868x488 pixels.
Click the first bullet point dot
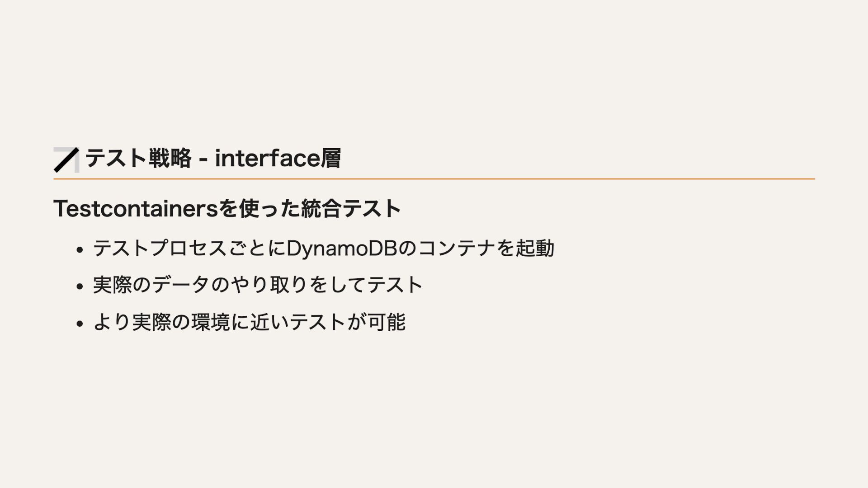(x=80, y=249)
